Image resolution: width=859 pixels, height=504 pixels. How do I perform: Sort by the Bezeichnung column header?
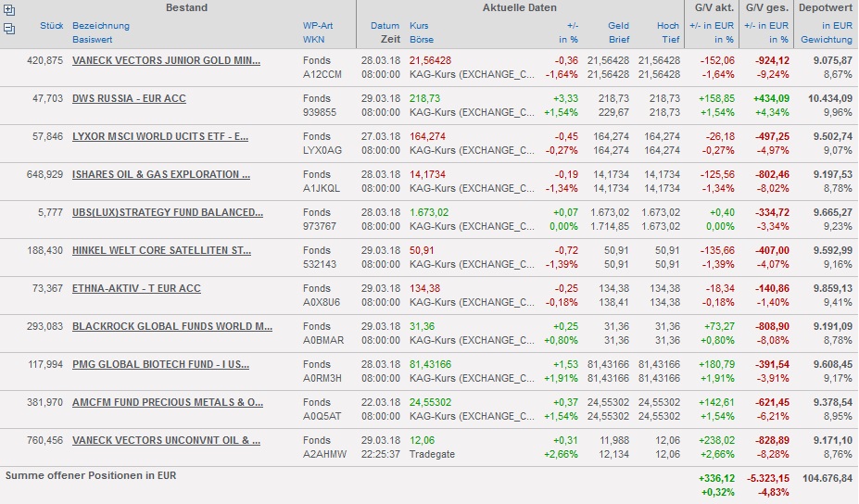tap(101, 26)
